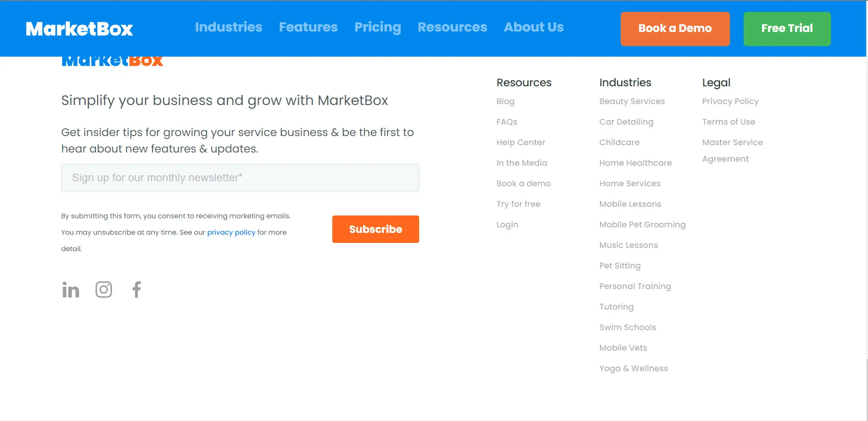Open the Resources navigation menu
The height and width of the screenshot is (421, 868).
click(452, 27)
